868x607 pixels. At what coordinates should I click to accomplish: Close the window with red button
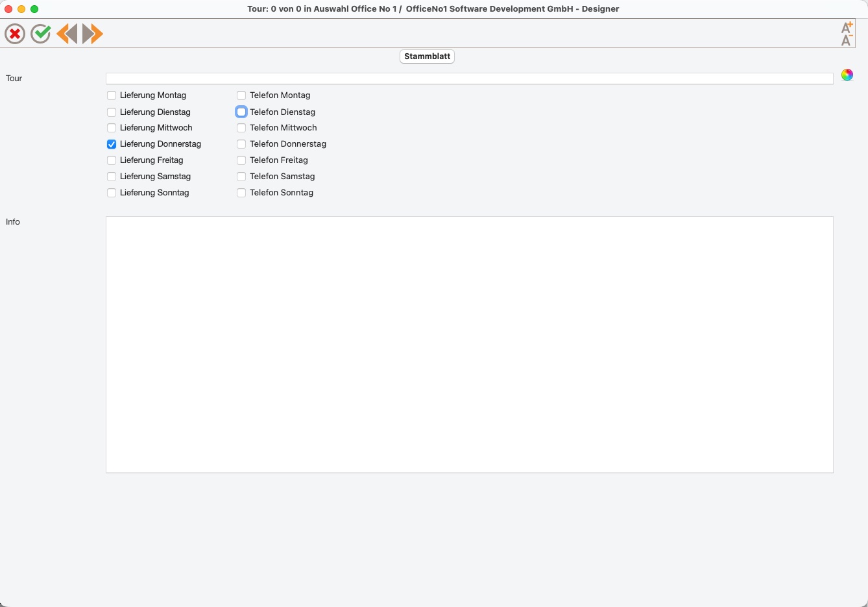(x=8, y=9)
